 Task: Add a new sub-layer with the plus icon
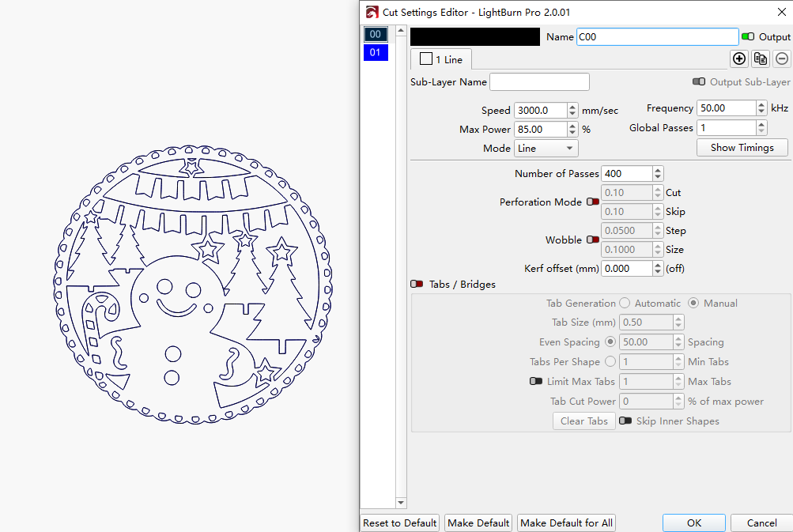click(738, 58)
